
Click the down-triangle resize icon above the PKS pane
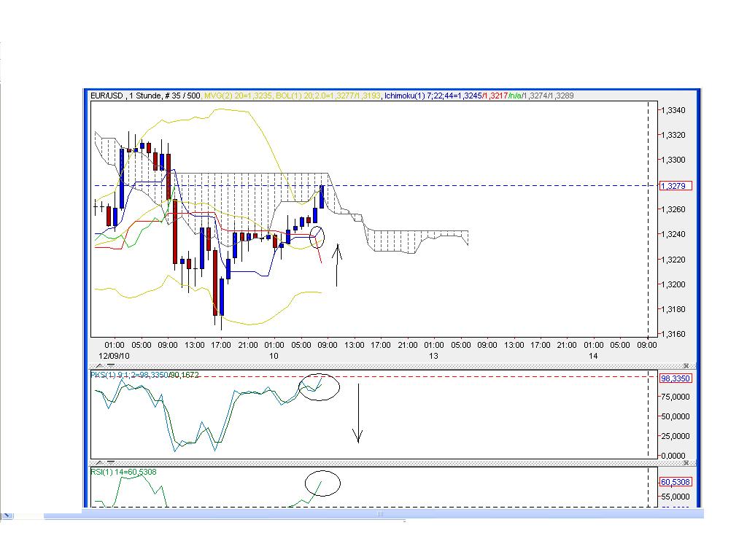click(110, 365)
